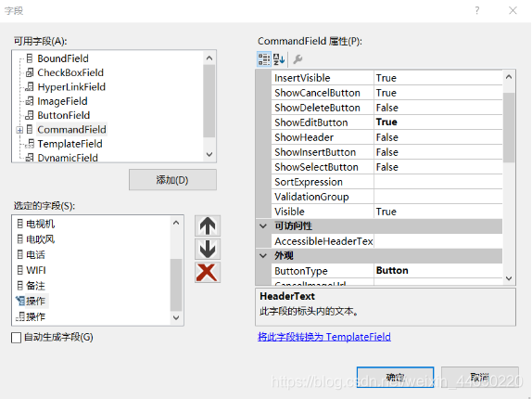Click the field icon beside 备注
The image size is (532, 399).
(20, 285)
